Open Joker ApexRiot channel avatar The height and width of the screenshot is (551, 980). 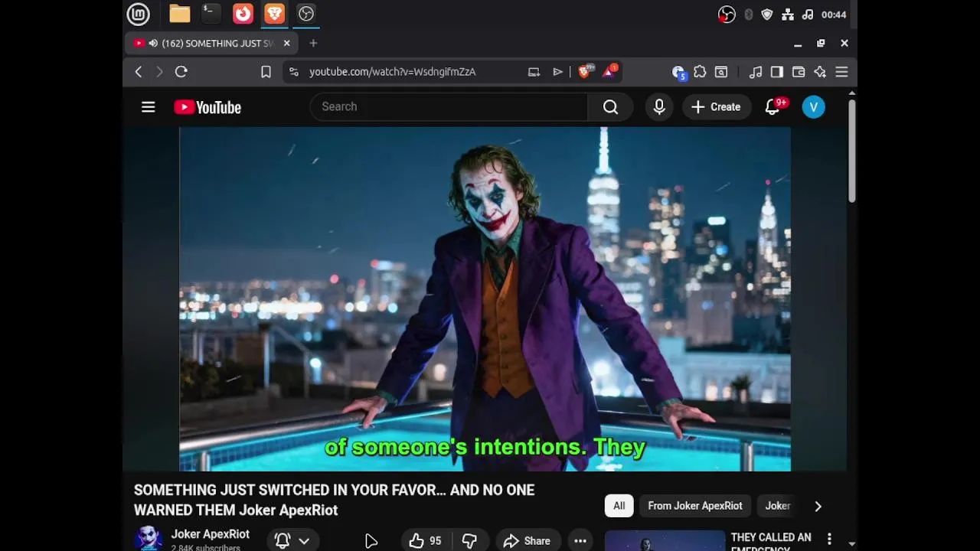click(149, 539)
